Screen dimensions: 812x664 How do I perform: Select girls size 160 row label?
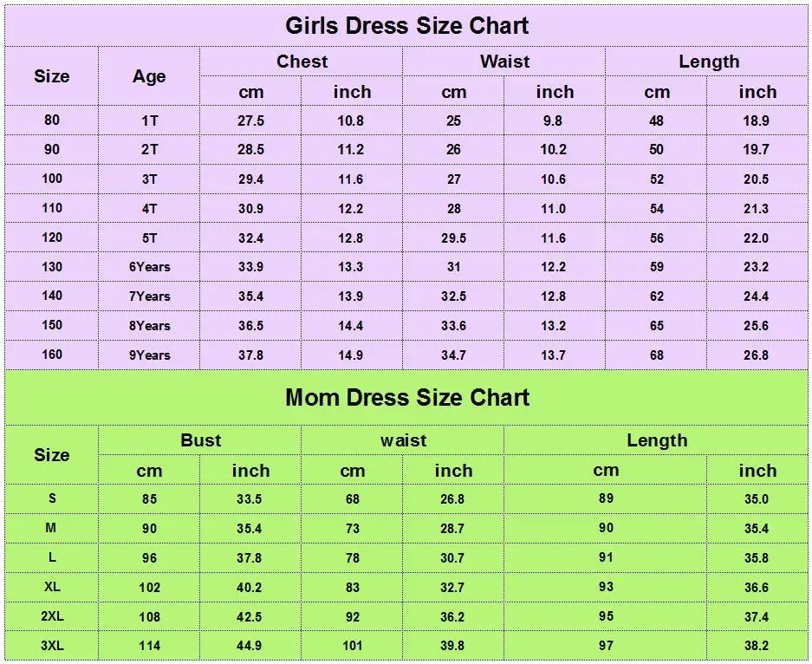click(52, 355)
